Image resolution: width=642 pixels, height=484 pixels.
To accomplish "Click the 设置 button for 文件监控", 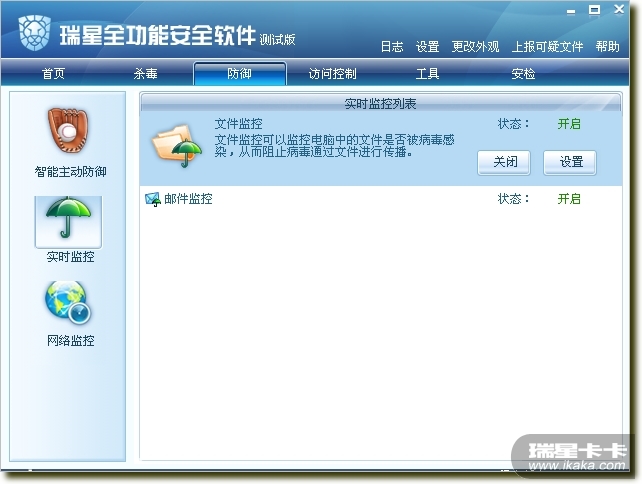I will (x=570, y=162).
